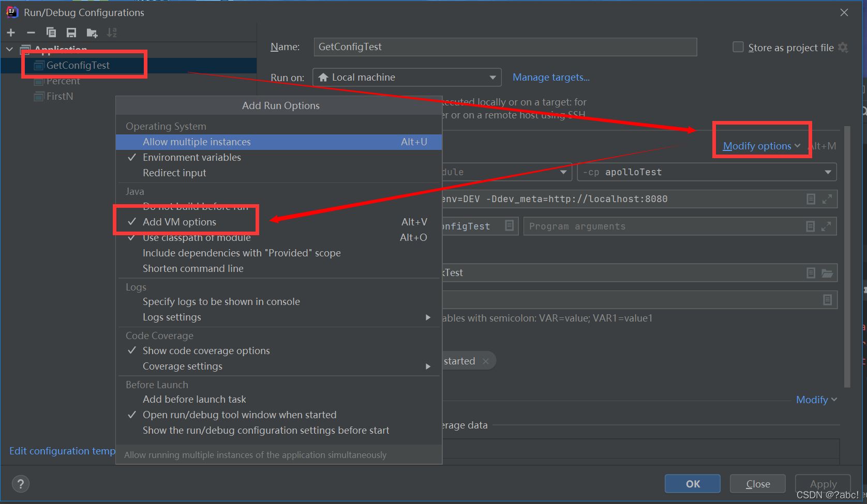Viewport: 867px width, 504px height.
Task: Open the JDK module dropdown arrow
Action: [563, 172]
